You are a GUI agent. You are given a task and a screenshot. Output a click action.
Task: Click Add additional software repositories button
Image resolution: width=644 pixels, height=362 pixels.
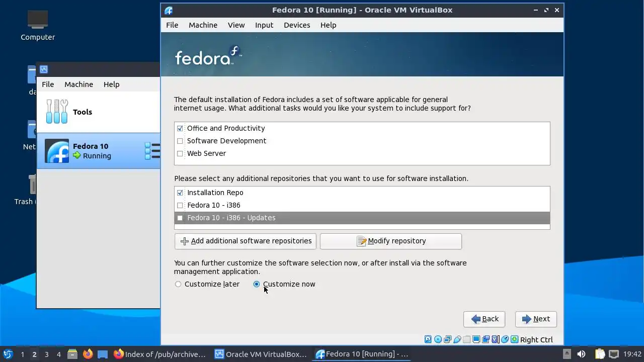click(246, 241)
